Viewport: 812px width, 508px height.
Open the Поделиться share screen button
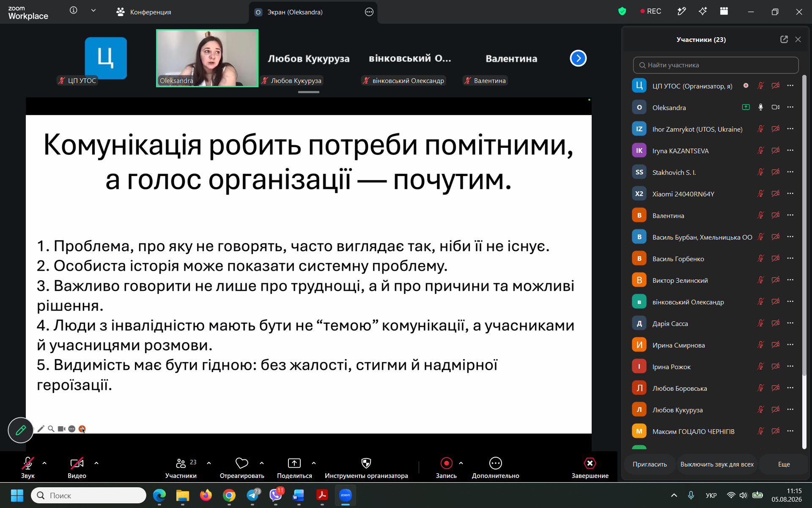[x=294, y=468]
